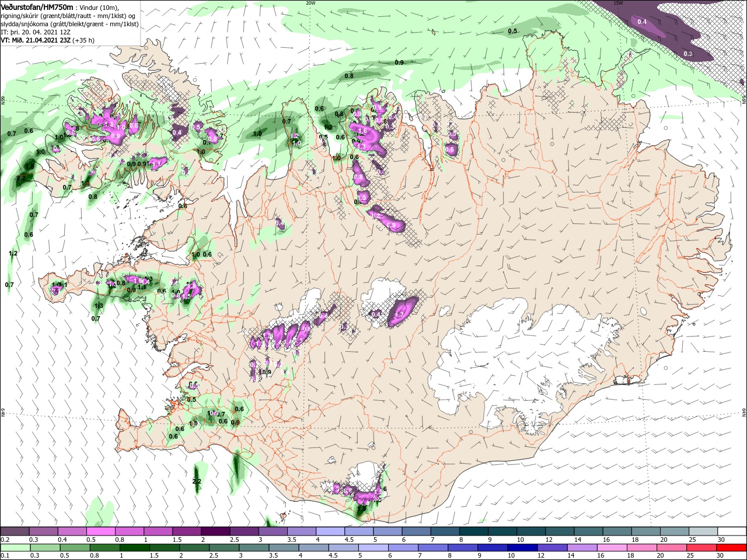747x560 pixels.
Task: Click the 2.2 value off the Westfjords west coast
Action: [22, 178]
